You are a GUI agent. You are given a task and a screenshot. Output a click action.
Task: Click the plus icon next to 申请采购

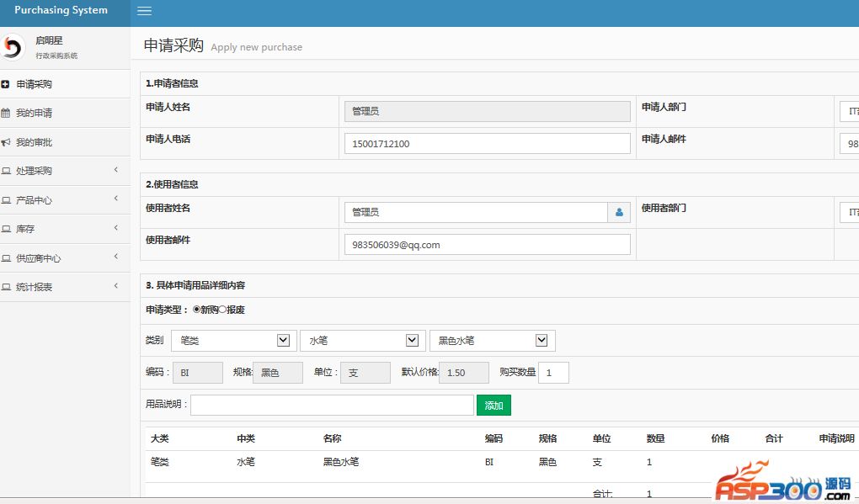click(6, 84)
